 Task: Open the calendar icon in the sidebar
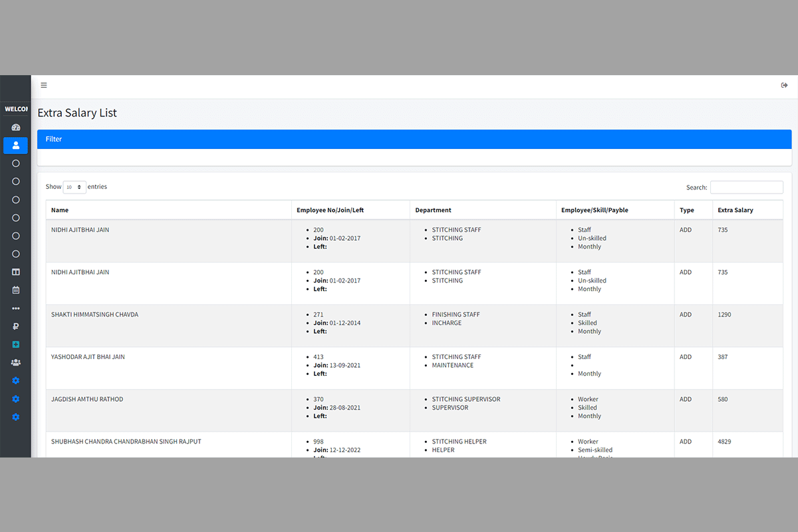pyautogui.click(x=16, y=290)
